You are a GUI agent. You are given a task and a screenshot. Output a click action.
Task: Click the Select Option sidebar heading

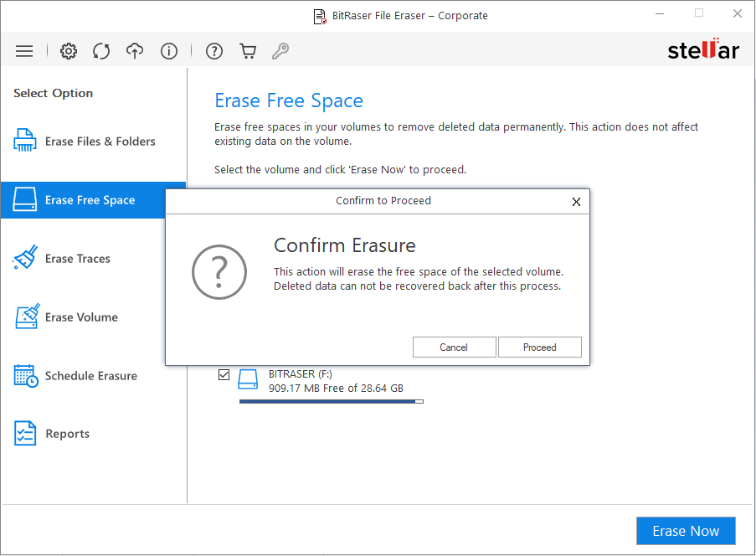click(x=53, y=93)
